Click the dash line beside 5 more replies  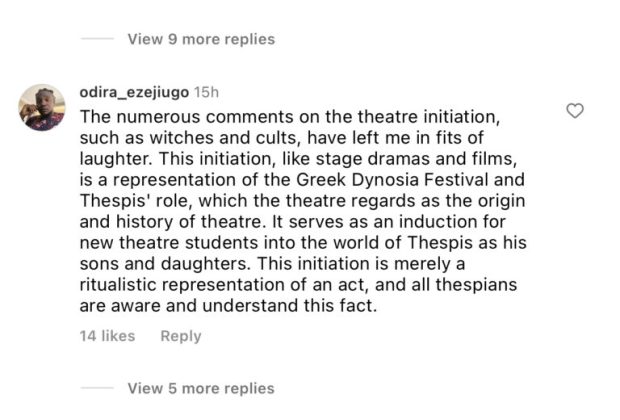point(96,388)
